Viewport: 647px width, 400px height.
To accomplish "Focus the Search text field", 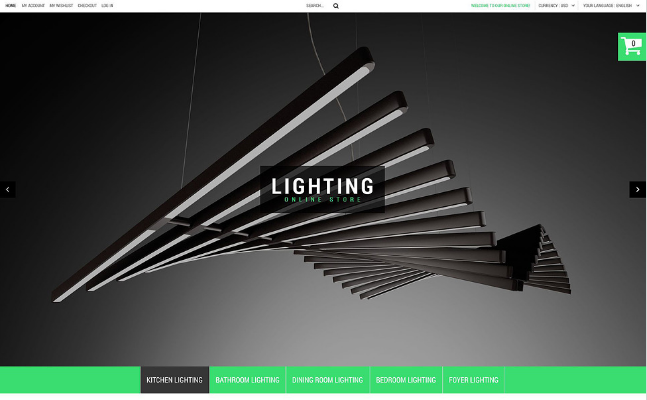I will pyautogui.click(x=318, y=6).
